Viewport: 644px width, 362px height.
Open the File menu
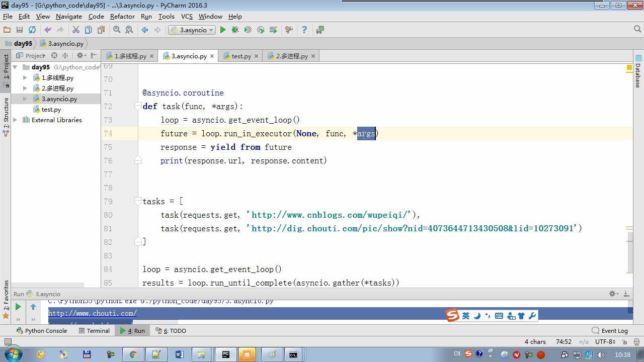point(8,16)
